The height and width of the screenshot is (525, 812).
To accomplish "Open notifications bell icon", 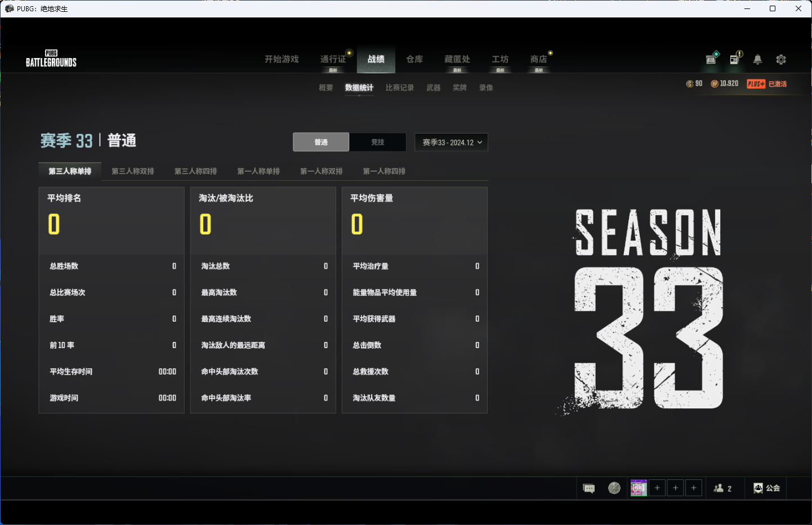I will click(758, 59).
